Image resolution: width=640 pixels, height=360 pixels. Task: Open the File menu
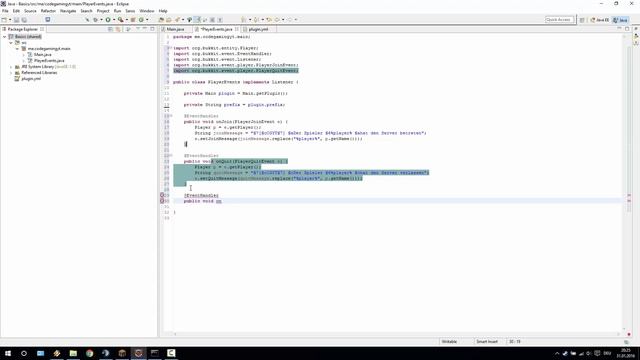[x=5, y=11]
